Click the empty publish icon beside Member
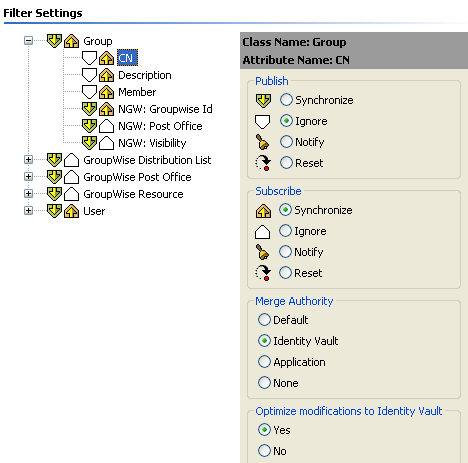The height and width of the screenshot is (463, 468). coord(89,92)
